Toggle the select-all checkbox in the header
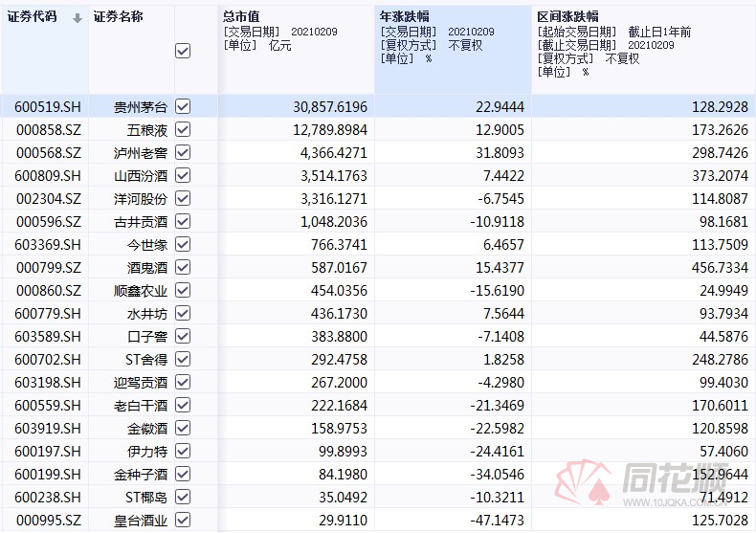 pos(183,51)
